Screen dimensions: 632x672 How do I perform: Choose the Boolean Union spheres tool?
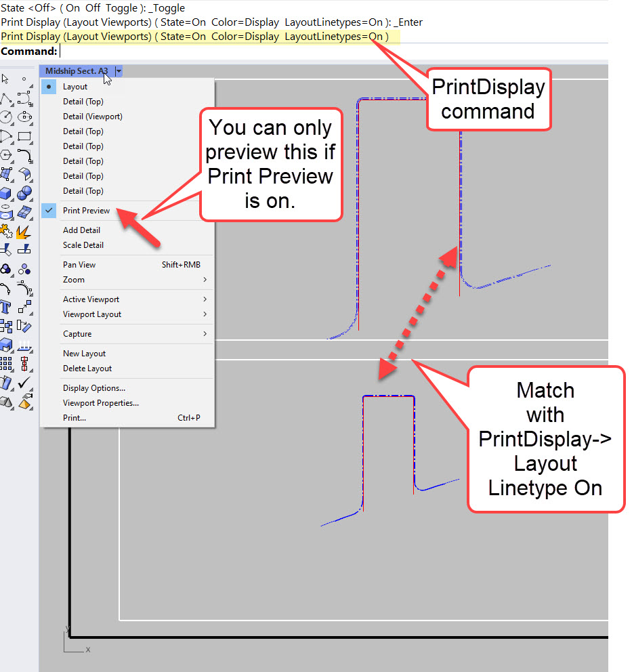click(x=24, y=193)
